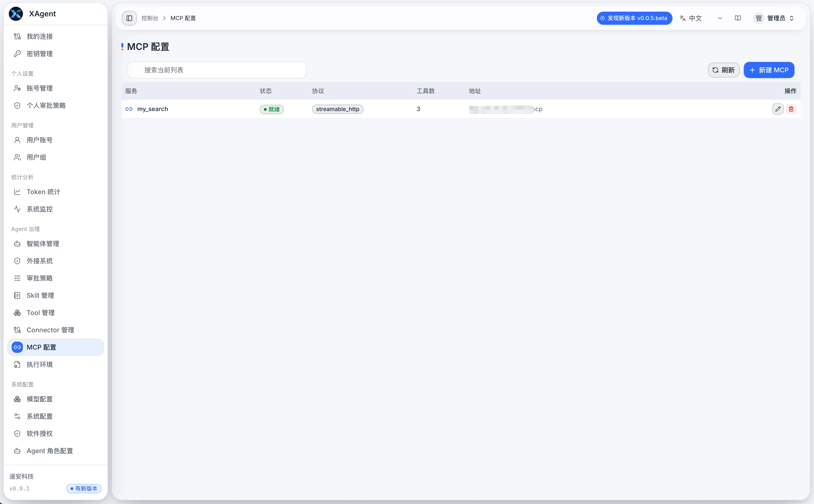This screenshot has height=504, width=814.
Task: Click the 地址 column header
Action: 474,91
